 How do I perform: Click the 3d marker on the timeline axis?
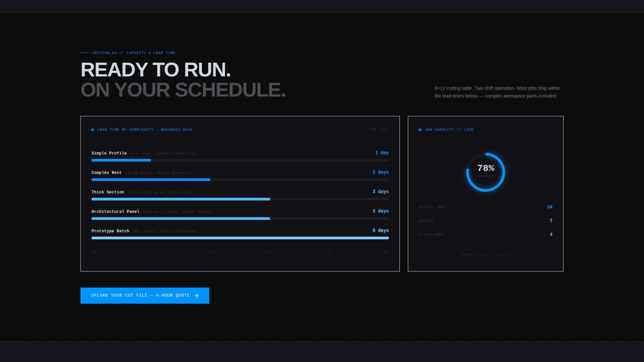[x=269, y=251]
